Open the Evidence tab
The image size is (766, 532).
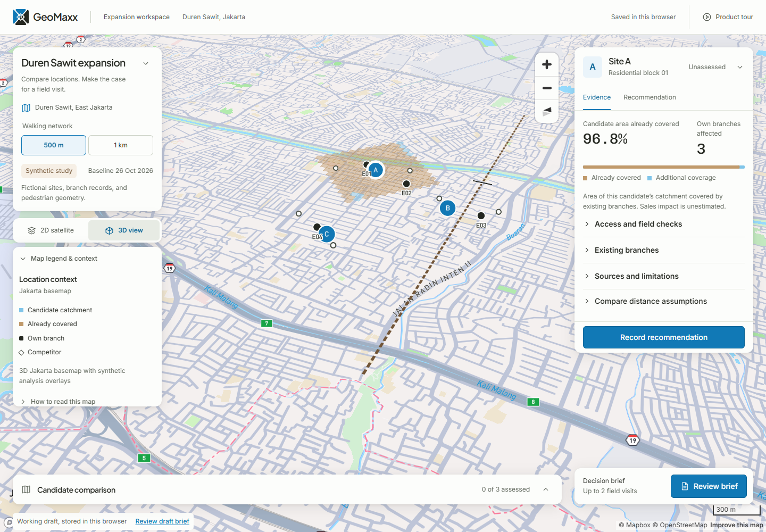point(597,97)
